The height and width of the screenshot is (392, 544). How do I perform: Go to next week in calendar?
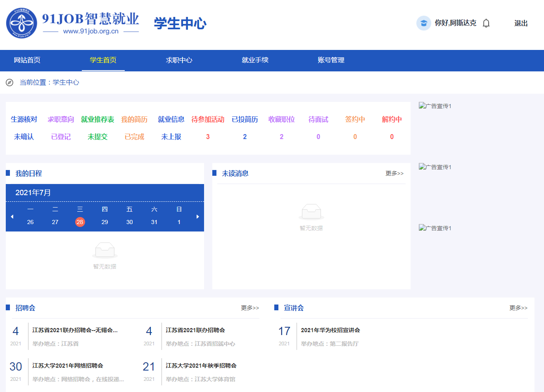(198, 217)
